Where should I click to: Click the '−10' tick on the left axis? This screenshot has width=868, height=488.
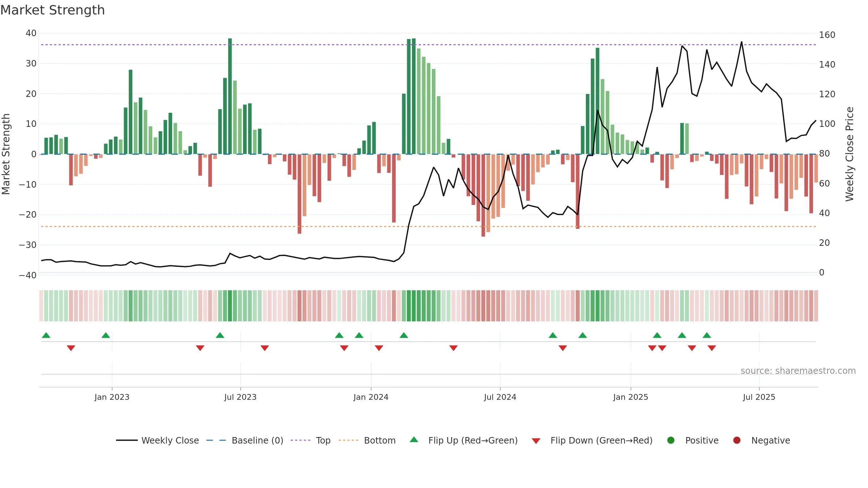pos(28,184)
